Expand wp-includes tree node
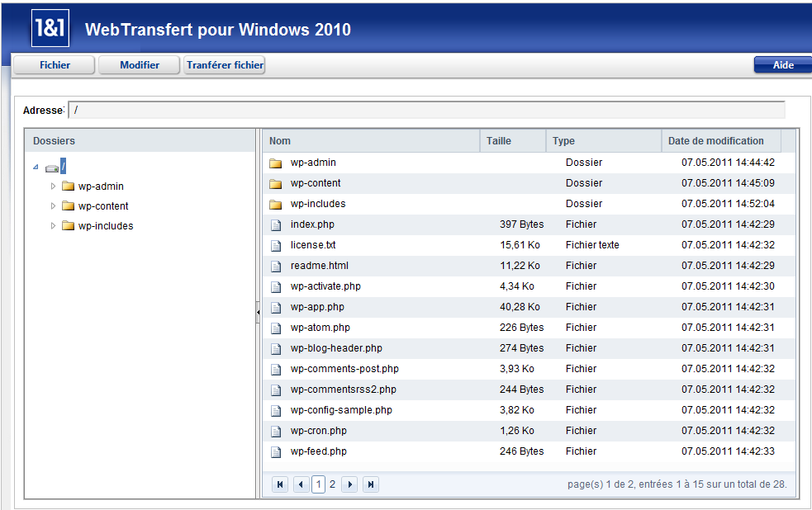Screen dimensions: 812x510 click(x=54, y=226)
